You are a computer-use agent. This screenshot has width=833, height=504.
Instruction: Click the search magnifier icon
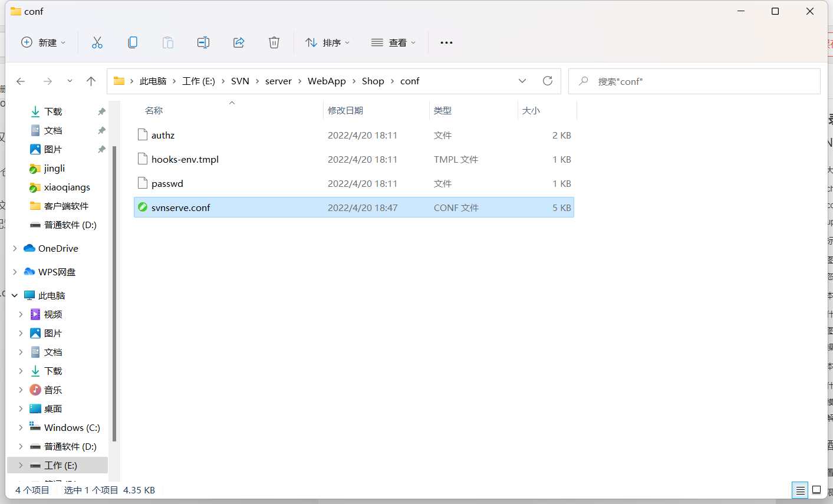click(x=584, y=81)
